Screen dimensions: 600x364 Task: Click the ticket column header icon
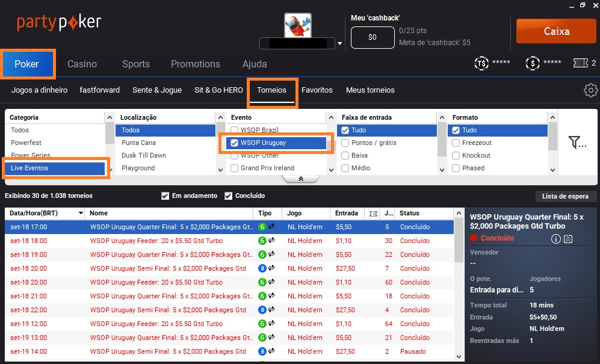(x=373, y=214)
